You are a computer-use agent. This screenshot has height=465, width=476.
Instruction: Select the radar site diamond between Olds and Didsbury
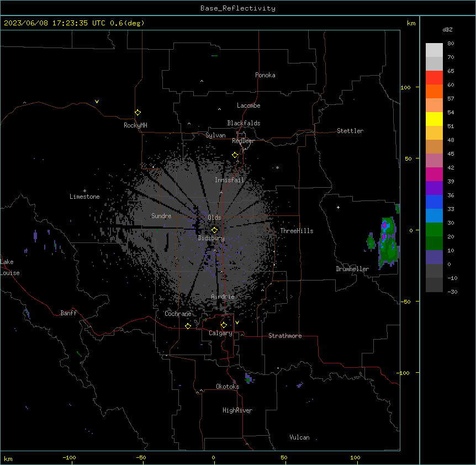click(214, 230)
